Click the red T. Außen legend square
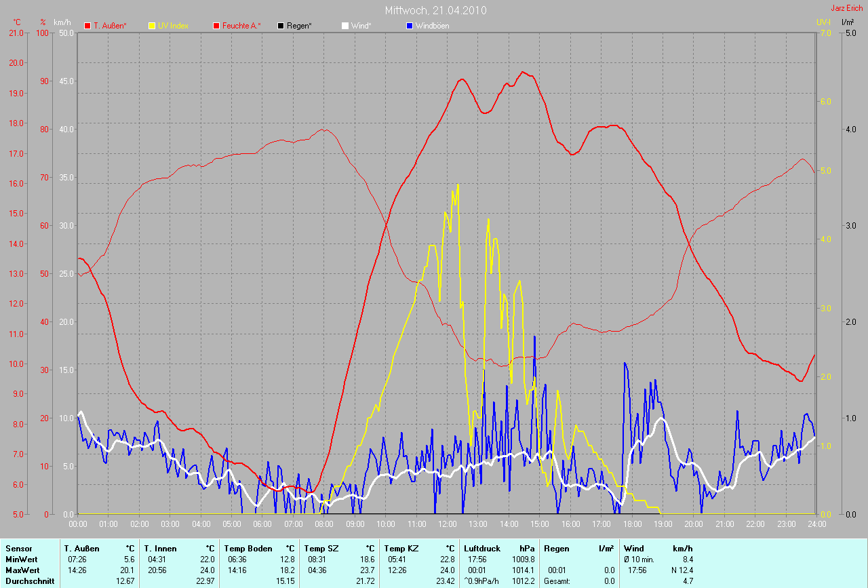This screenshot has width=868, height=588. click(x=87, y=26)
